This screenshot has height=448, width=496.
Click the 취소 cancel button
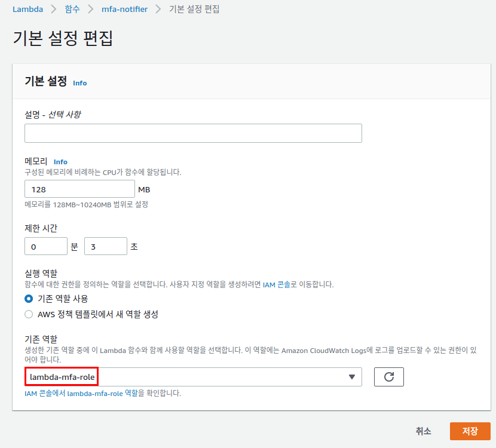423,431
